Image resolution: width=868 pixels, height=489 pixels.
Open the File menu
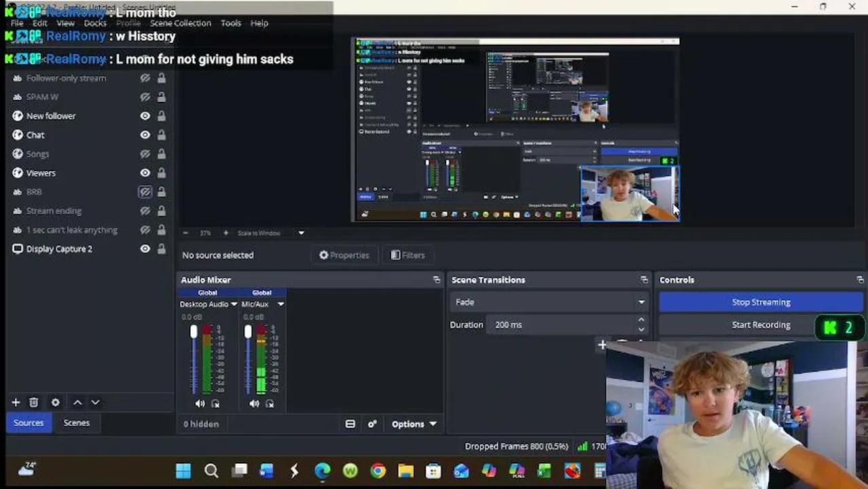point(17,23)
